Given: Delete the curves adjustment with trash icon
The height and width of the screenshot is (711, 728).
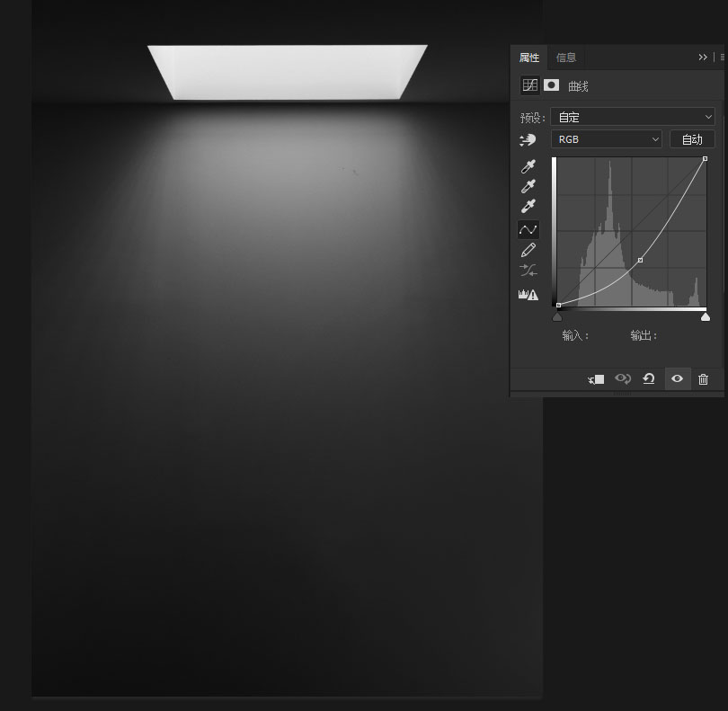Looking at the screenshot, I should point(704,379).
